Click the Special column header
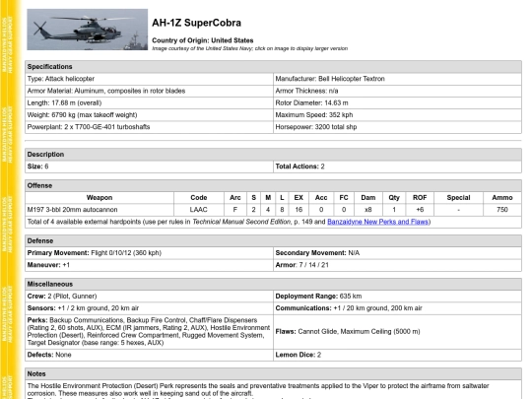The image size is (532, 399). click(458, 198)
